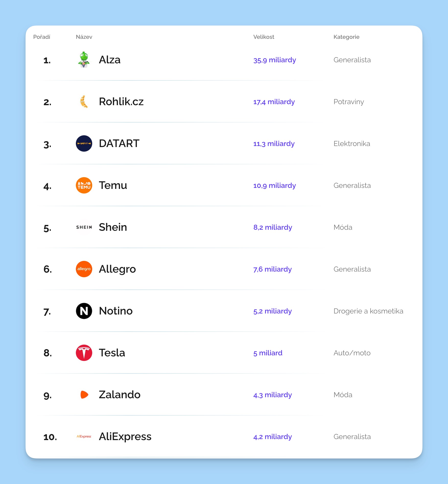This screenshot has height=484, width=448.
Task: Open the 35,9 miliardy link for Alza
Action: tap(275, 60)
